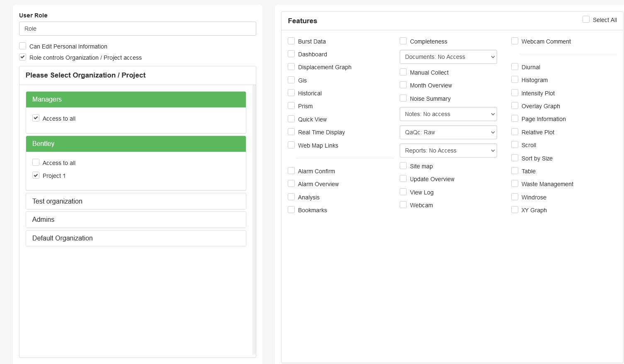Click the organization list scrollbar

click(x=254, y=220)
